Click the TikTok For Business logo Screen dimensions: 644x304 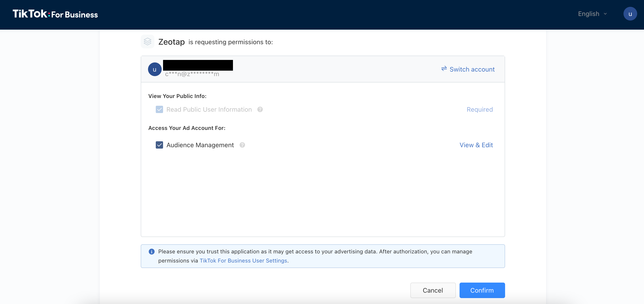pos(55,14)
